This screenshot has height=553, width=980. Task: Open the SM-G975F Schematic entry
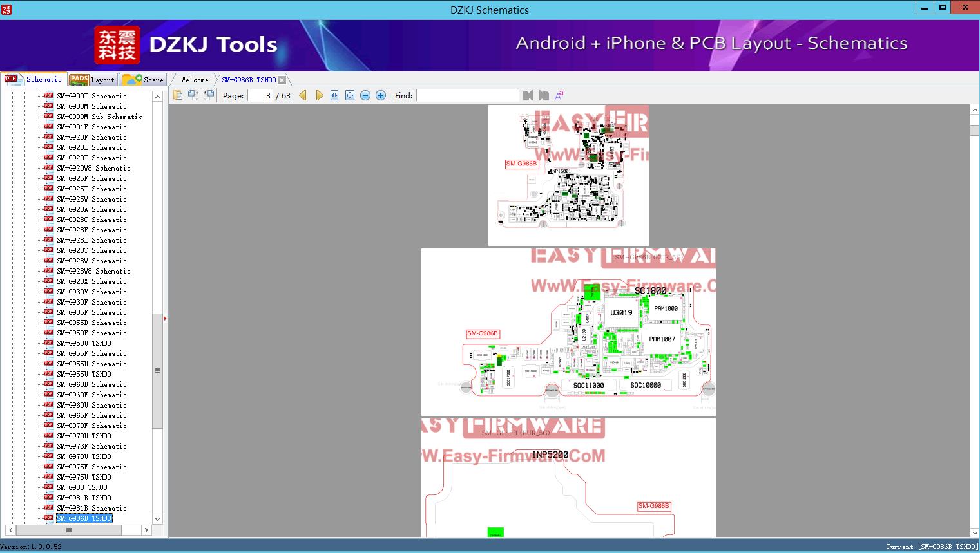[x=91, y=467]
